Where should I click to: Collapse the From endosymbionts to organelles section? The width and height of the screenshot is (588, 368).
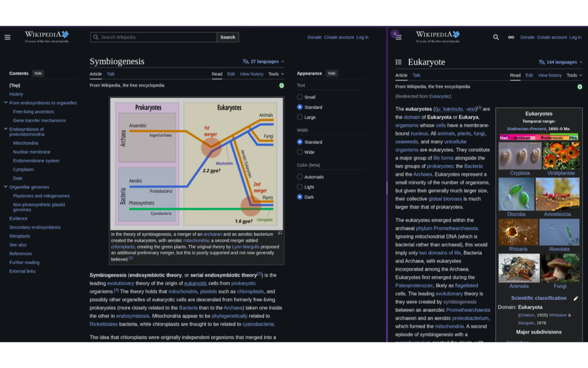6,103
